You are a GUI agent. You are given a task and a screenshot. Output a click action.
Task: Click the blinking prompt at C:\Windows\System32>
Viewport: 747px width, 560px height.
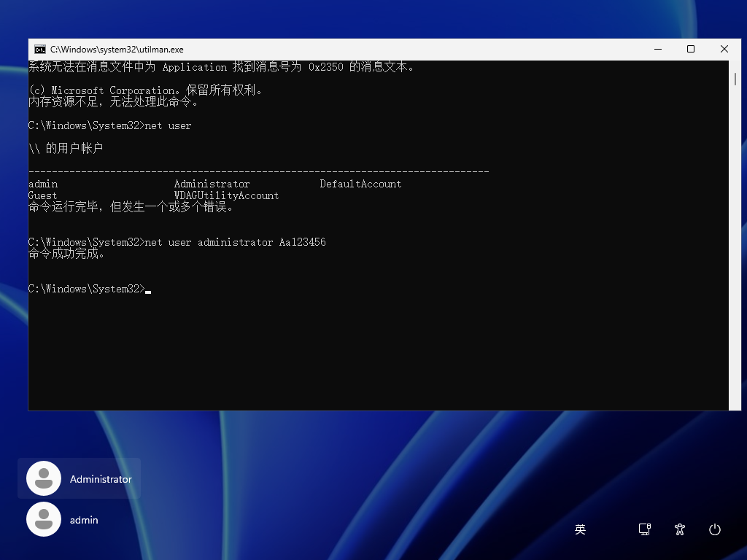tap(90, 289)
